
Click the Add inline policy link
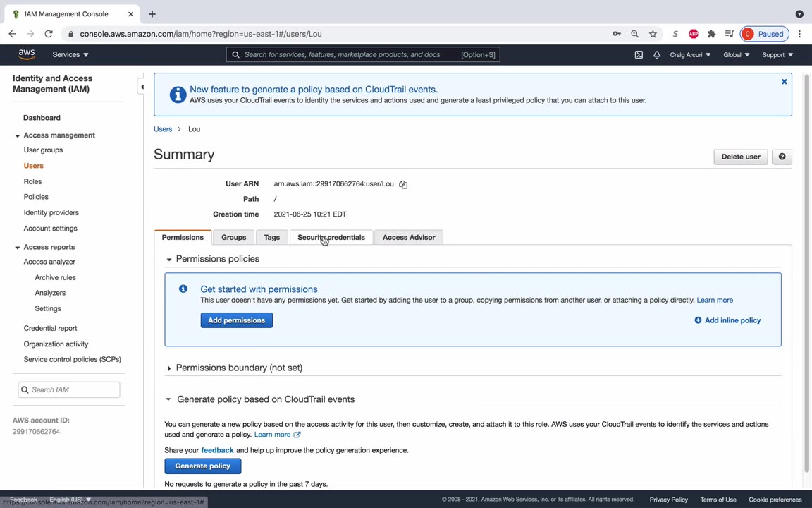[732, 320]
